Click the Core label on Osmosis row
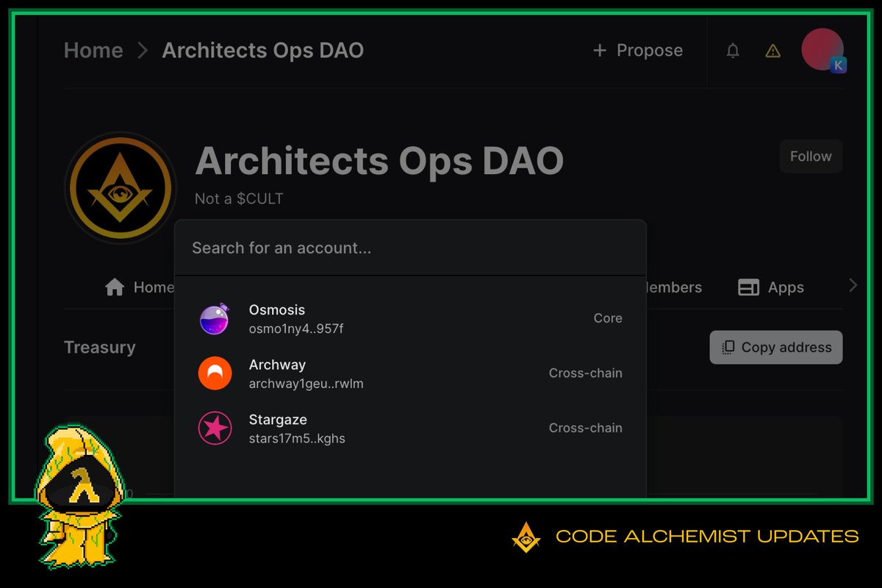 [608, 318]
